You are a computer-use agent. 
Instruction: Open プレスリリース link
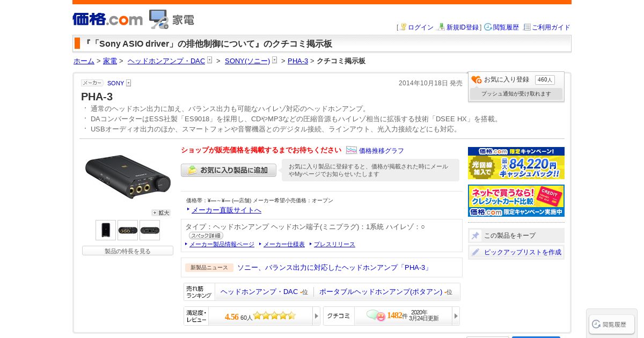[334, 244]
